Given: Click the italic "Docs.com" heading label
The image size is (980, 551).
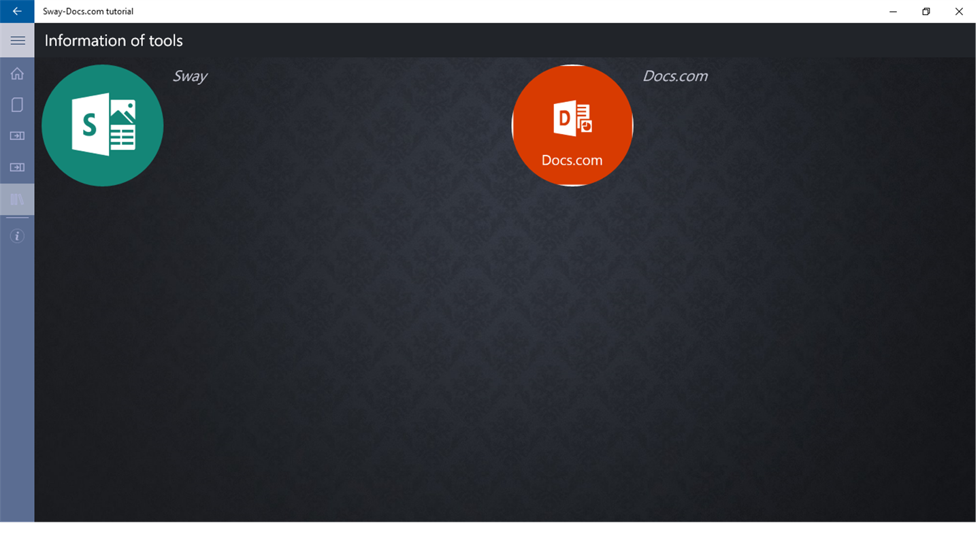Looking at the screenshot, I should [x=675, y=76].
